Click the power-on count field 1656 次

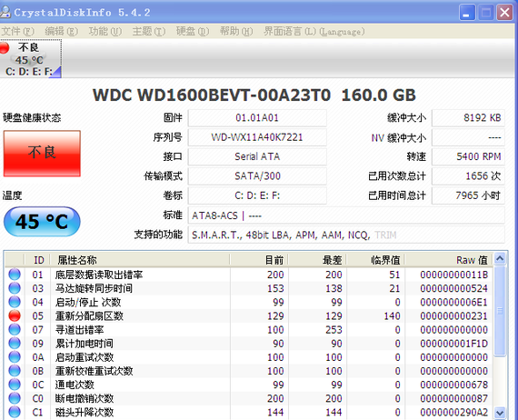pyautogui.click(x=468, y=176)
